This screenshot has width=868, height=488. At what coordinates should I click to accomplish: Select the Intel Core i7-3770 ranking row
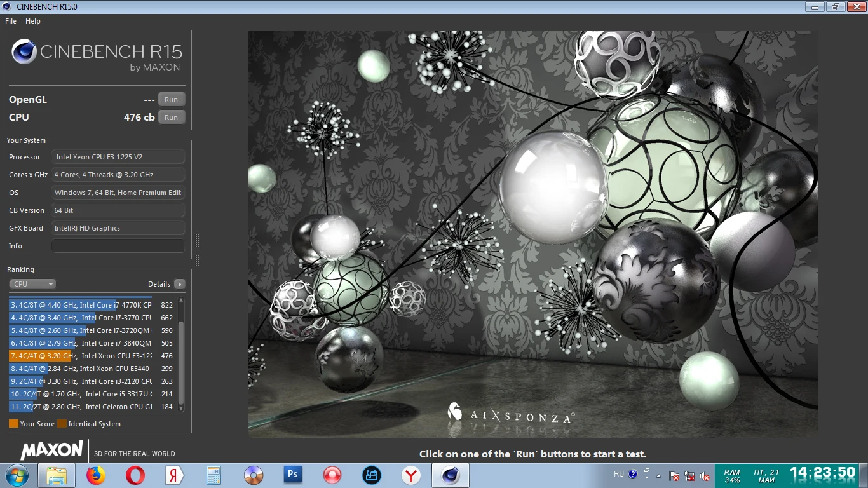(92, 318)
